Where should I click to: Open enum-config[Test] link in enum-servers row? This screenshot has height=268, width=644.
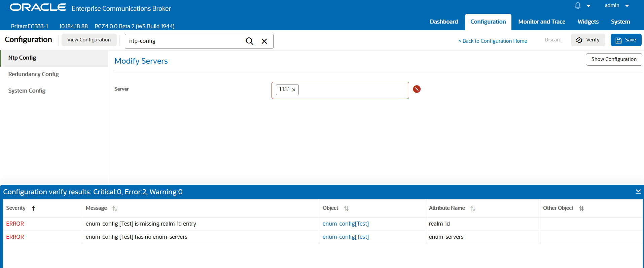click(x=346, y=237)
